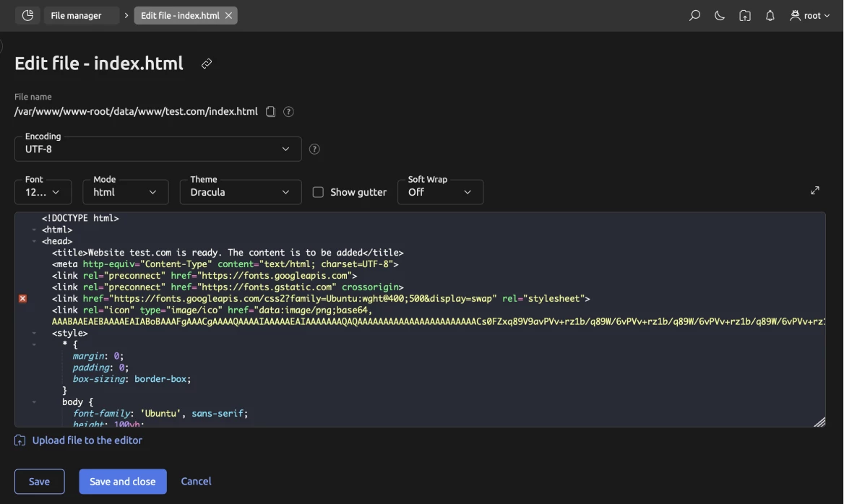Collapse the <html> code fold arrow
The image size is (844, 504).
pyautogui.click(x=34, y=230)
